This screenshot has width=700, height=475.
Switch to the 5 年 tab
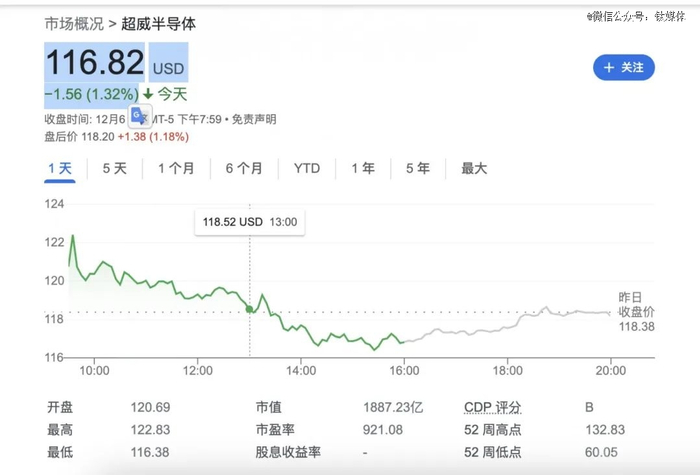[418, 168]
